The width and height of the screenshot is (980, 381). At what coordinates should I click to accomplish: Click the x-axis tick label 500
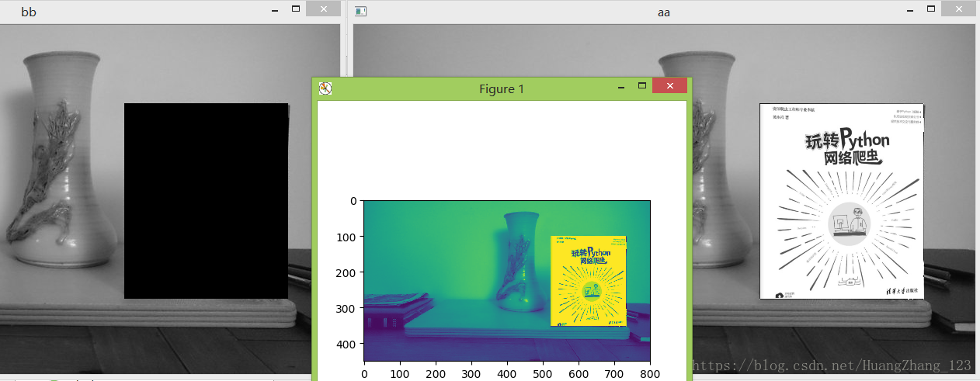[543, 374]
